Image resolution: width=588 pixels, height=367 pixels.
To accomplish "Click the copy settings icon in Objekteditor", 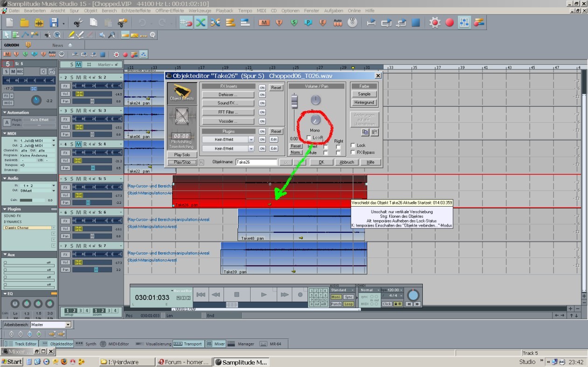I will tap(365, 132).
